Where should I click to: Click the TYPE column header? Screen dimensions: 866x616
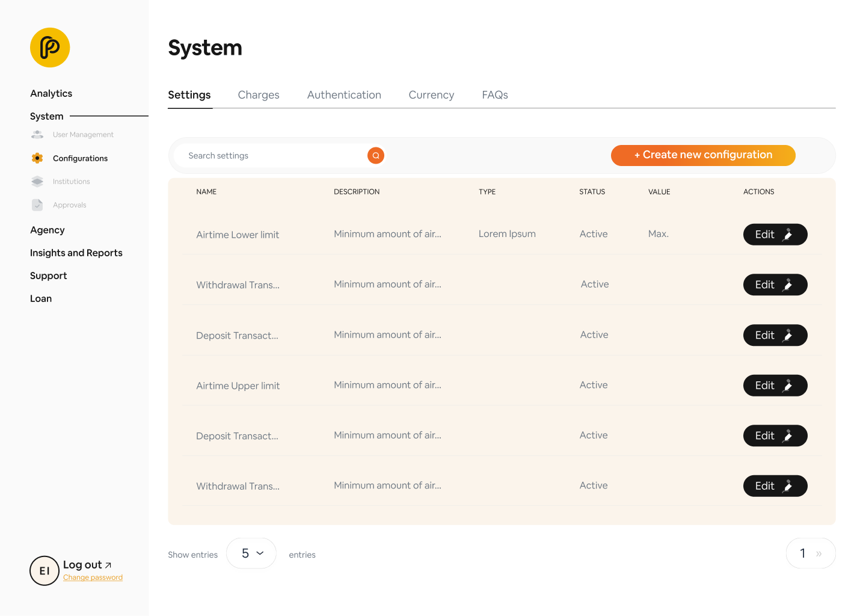pyautogui.click(x=487, y=192)
